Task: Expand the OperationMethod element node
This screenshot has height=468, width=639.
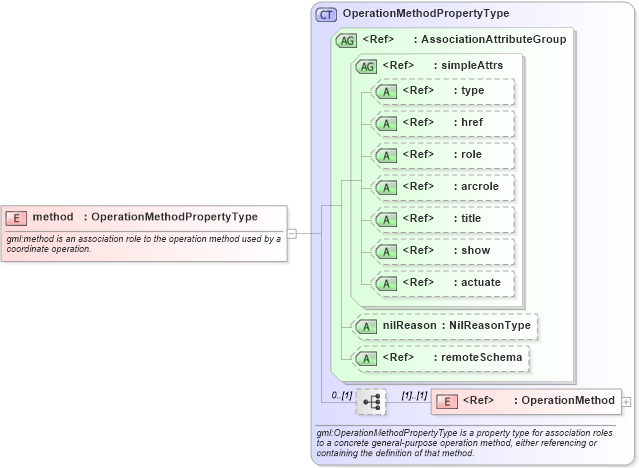Action: (626, 402)
